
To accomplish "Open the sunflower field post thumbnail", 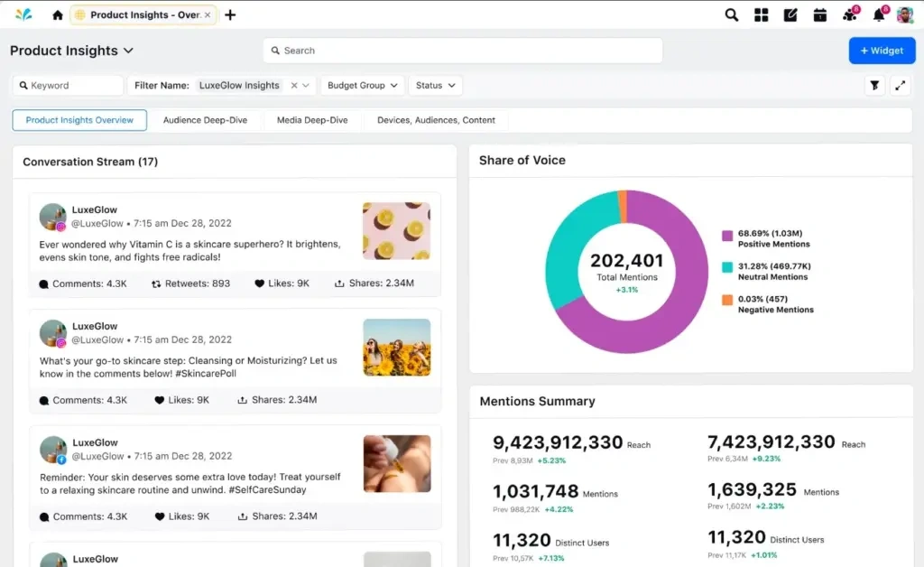I will pos(397,348).
